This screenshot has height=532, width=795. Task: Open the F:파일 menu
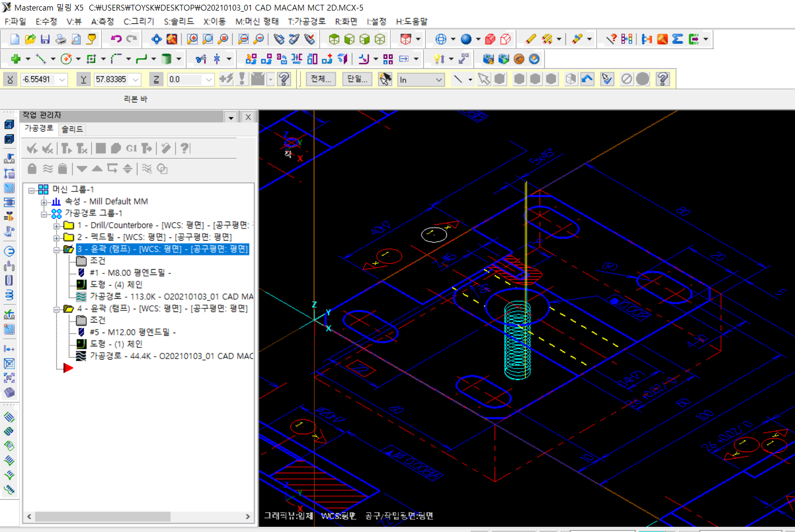(15, 21)
